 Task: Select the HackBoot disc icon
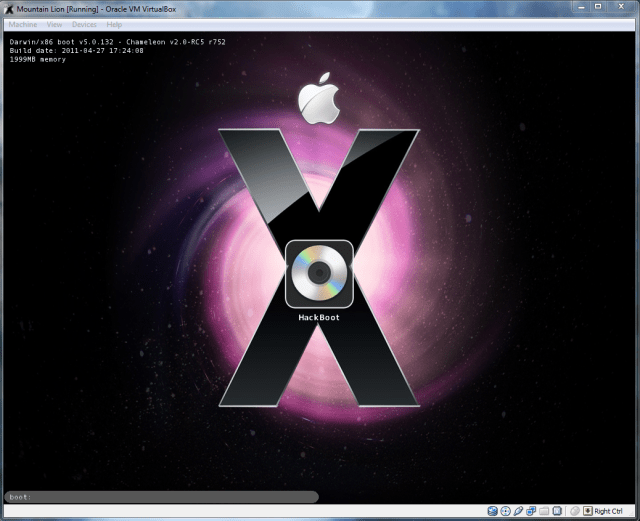pyautogui.click(x=319, y=274)
